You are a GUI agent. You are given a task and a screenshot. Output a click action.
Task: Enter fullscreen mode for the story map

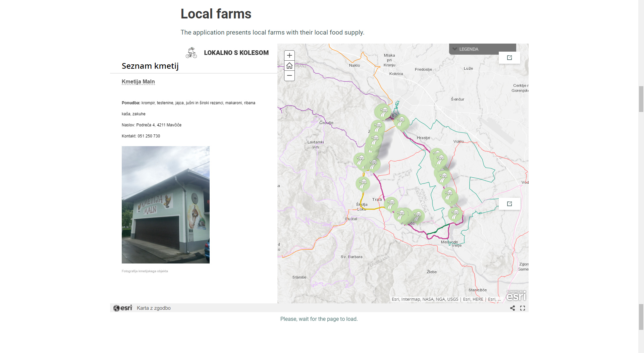pos(523,308)
